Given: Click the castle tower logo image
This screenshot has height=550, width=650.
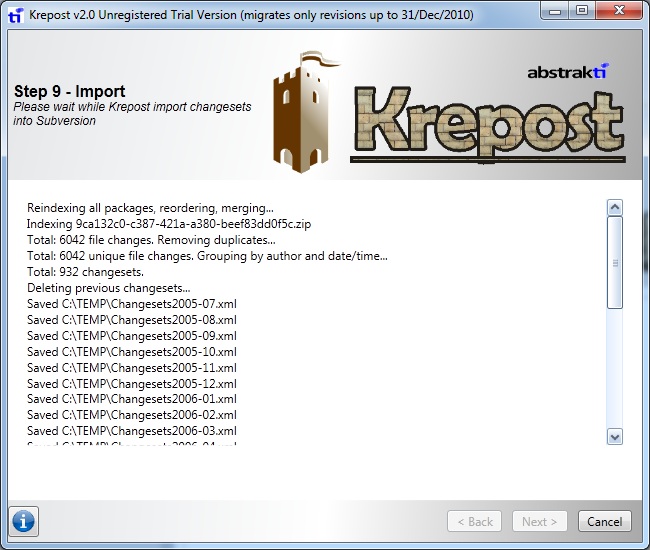Looking at the screenshot, I should (305, 112).
